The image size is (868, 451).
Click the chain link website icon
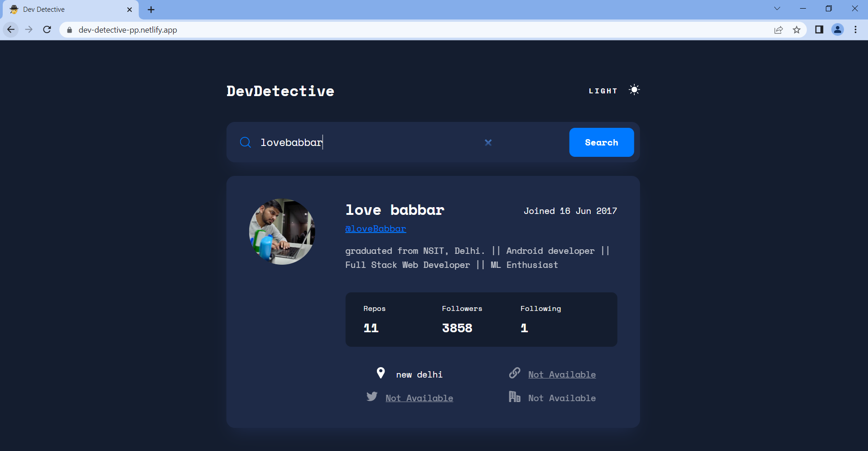point(515,373)
